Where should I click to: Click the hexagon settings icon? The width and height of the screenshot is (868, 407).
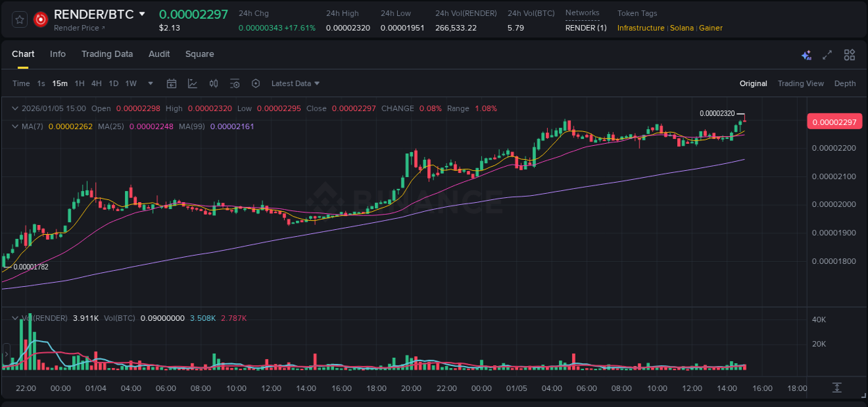click(x=256, y=83)
